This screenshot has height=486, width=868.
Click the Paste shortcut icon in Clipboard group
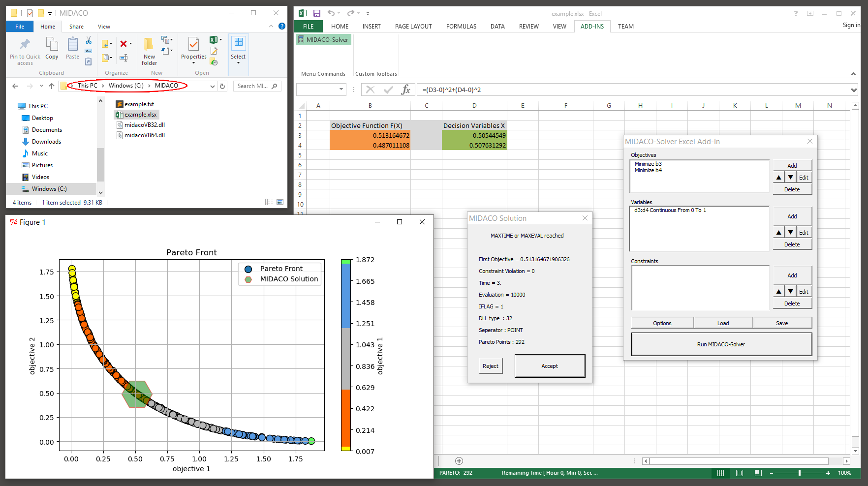[89, 61]
